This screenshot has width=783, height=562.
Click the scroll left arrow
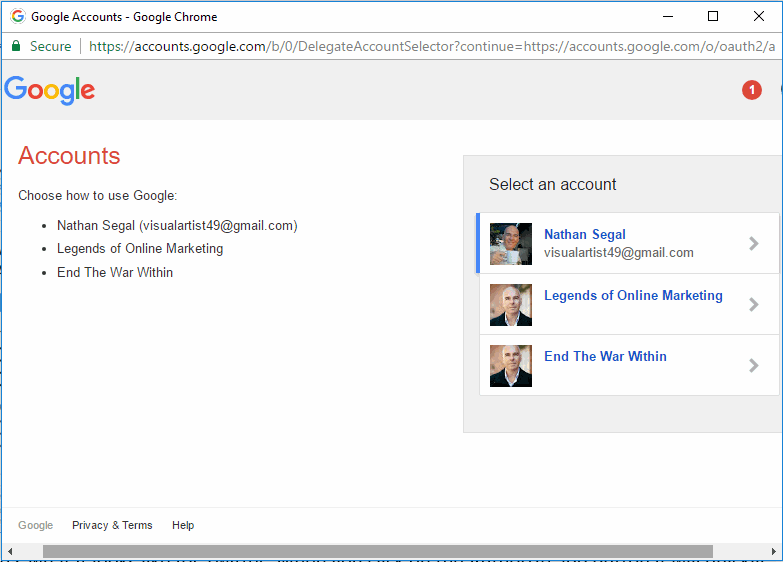[9, 552]
